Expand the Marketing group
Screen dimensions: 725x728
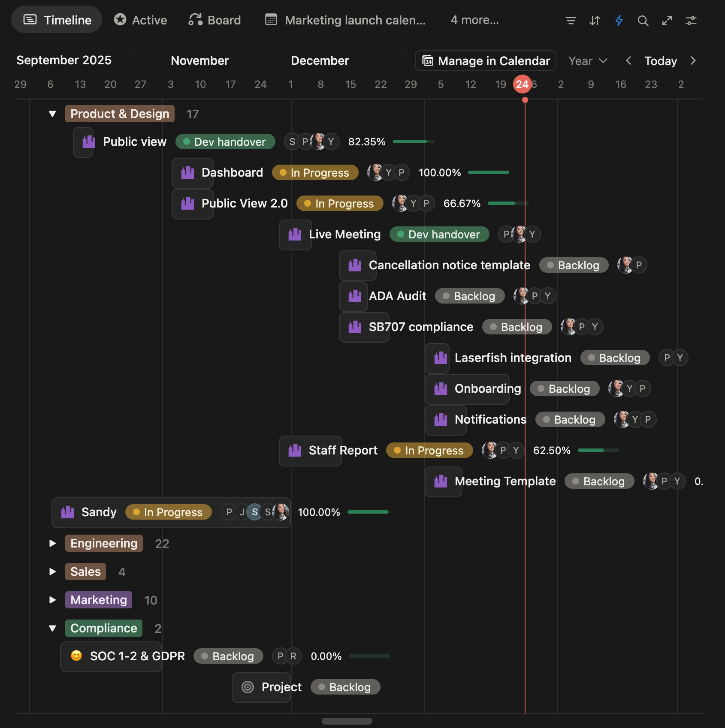pos(52,600)
